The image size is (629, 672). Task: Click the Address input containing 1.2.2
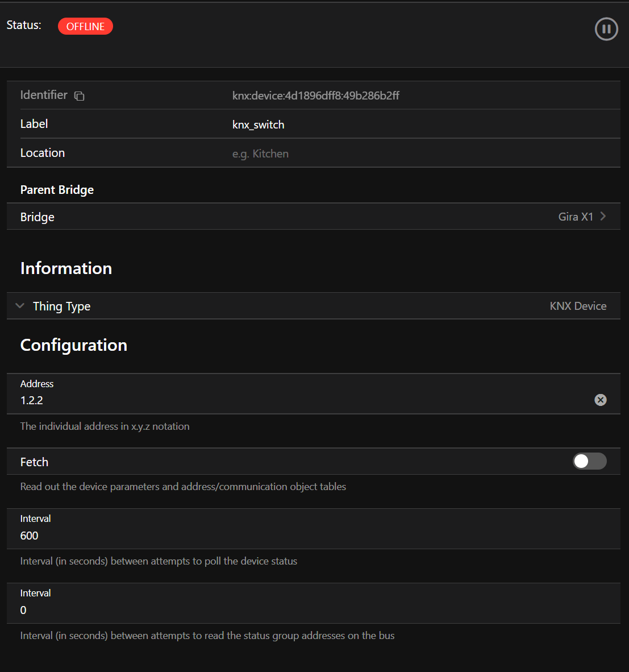[x=284, y=400]
